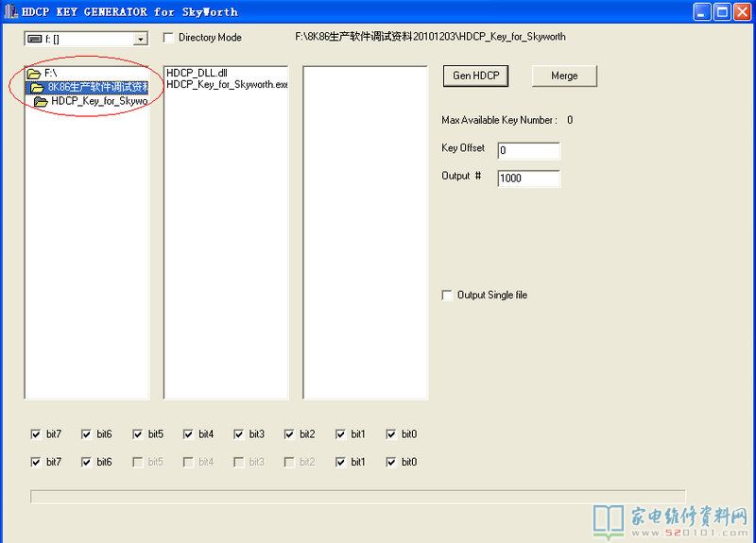Image resolution: width=756 pixels, height=543 pixels.
Task: Click the open folder icon beside F:\
Action: [x=34, y=74]
